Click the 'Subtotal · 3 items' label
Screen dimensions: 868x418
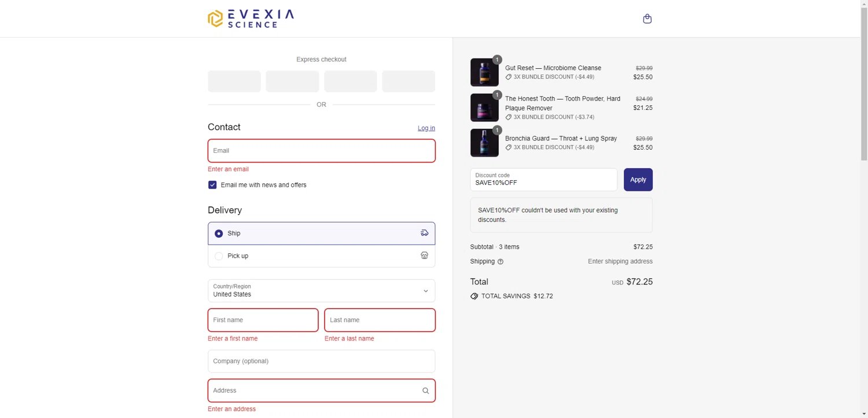495,247
